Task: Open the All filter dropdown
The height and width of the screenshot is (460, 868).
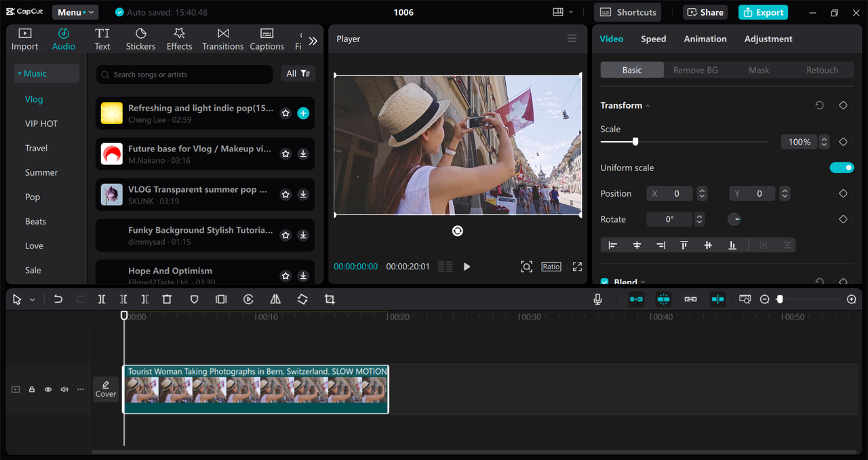Action: [x=298, y=73]
